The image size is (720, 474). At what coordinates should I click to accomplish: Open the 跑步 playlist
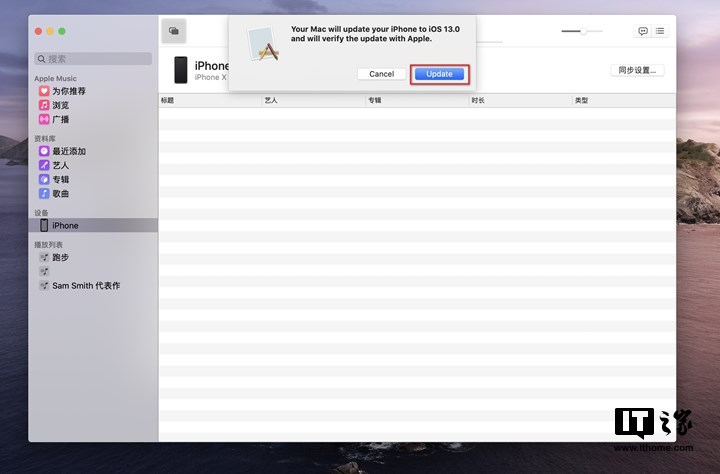point(61,257)
